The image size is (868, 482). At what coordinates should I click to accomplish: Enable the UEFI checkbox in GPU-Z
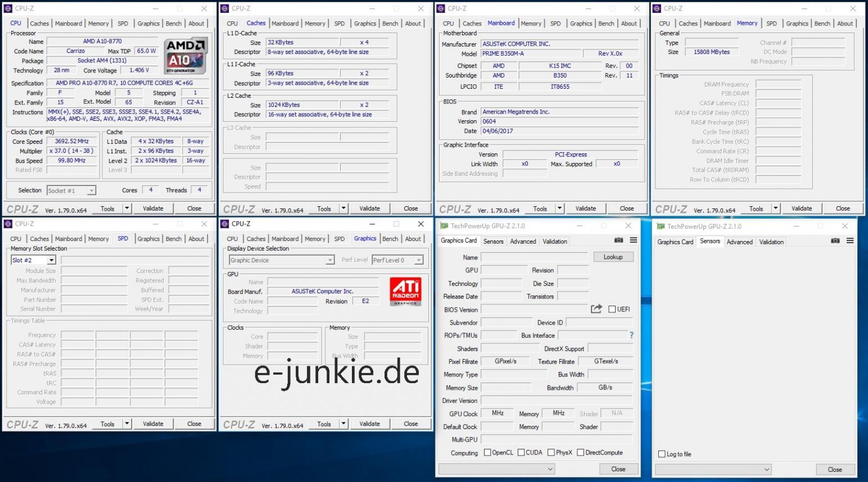(612, 309)
